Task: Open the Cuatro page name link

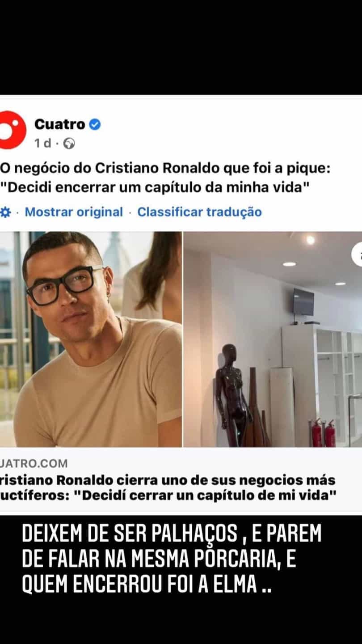Action: click(x=60, y=124)
